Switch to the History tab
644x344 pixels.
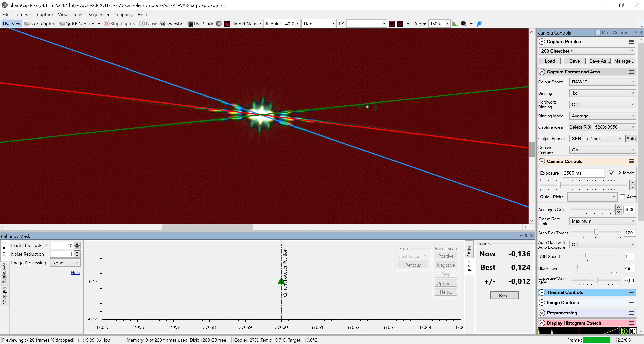coord(469,249)
